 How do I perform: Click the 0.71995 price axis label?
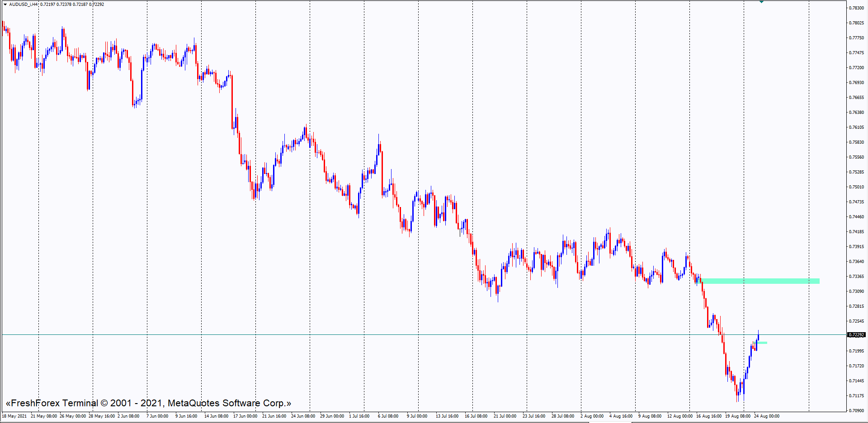(x=857, y=351)
